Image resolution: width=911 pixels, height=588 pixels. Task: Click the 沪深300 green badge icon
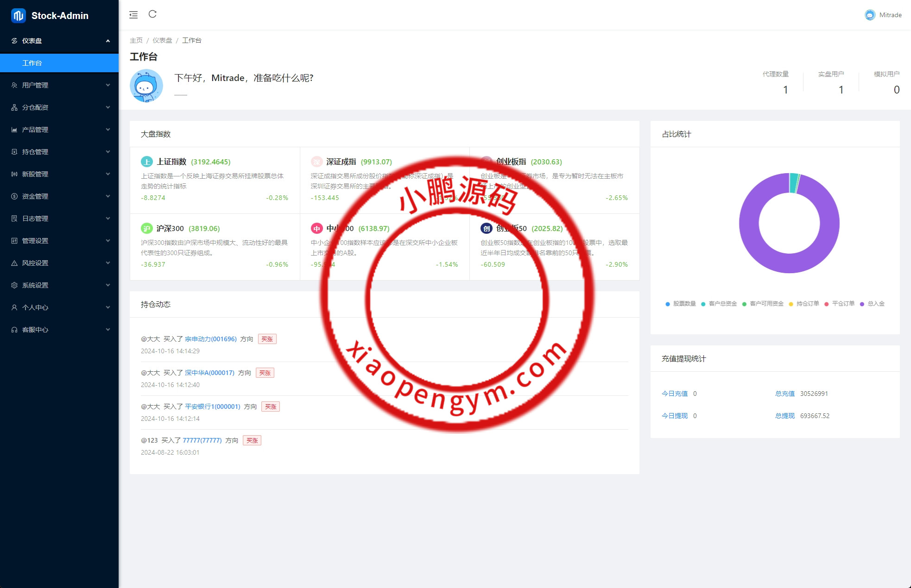point(146,228)
